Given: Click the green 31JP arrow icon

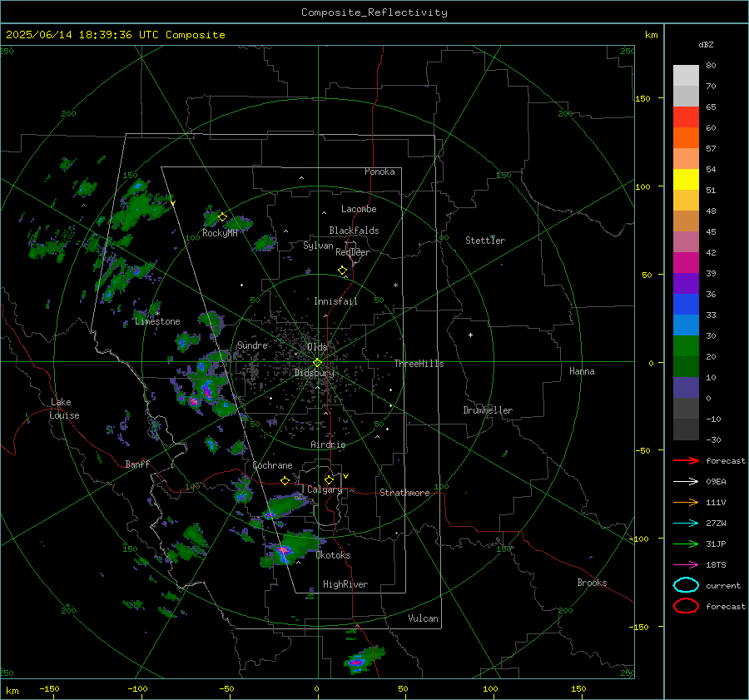Looking at the screenshot, I should [x=686, y=544].
